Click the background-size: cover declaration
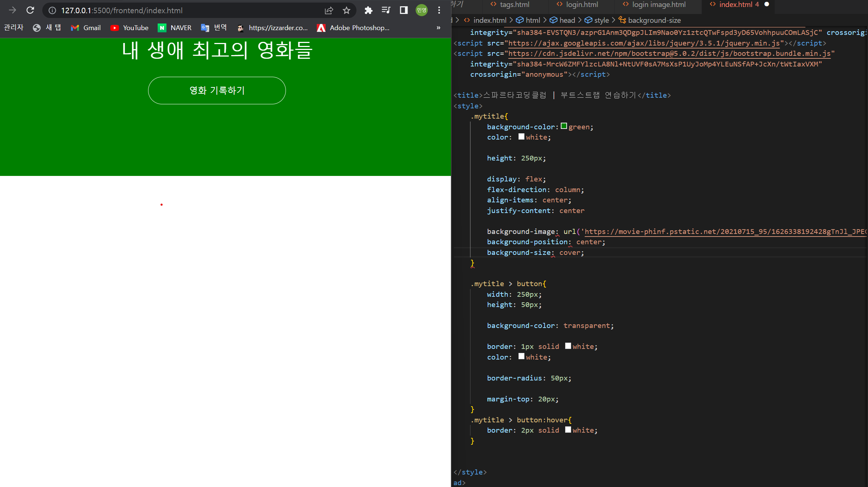868x487 pixels. tap(535, 252)
